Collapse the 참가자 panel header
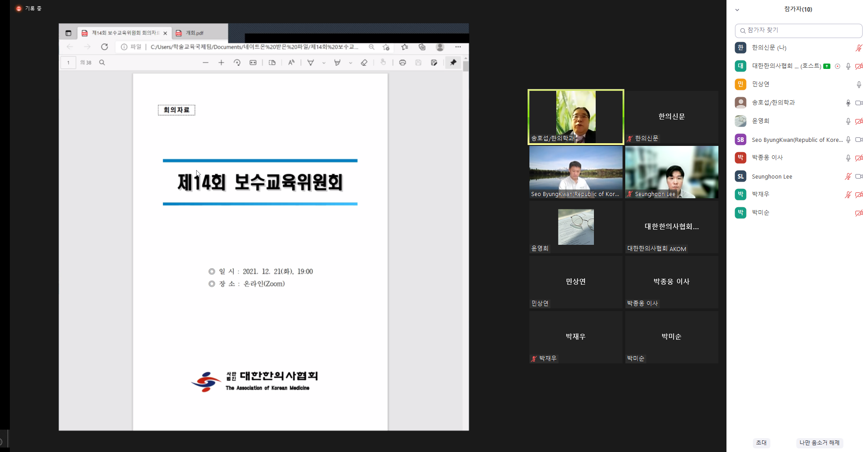The image size is (868, 452). tap(737, 9)
